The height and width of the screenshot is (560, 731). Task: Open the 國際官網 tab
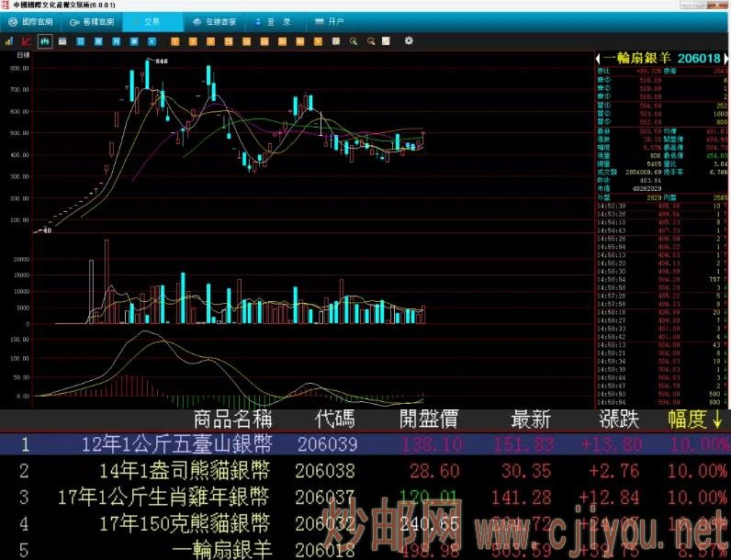click(31, 22)
